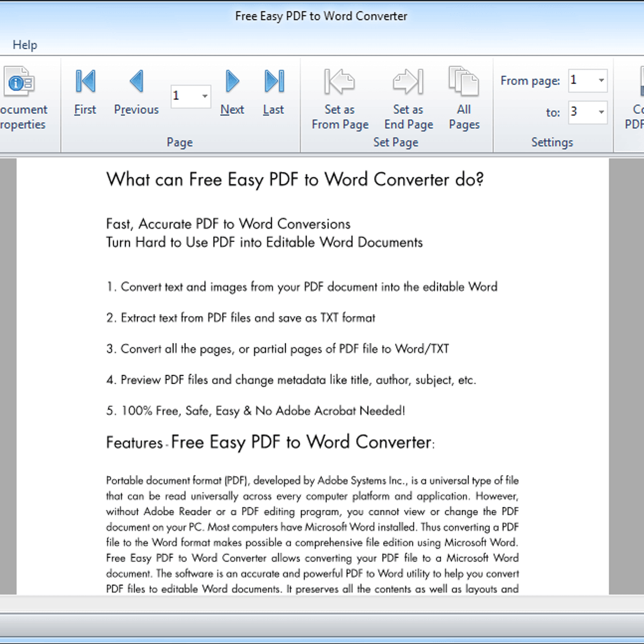Image resolution: width=644 pixels, height=644 pixels.
Task: Click the line 'Turn Hard to Use PDF into Editable Word Documents'
Action: [x=265, y=242]
